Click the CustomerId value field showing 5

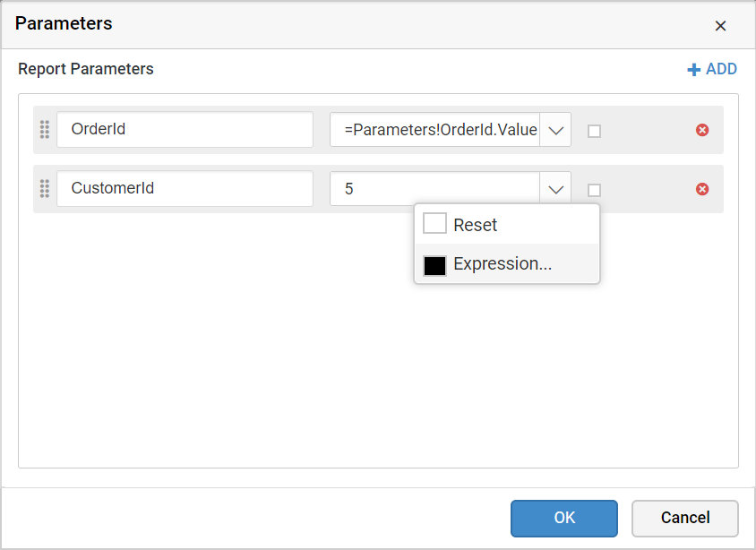(x=434, y=189)
